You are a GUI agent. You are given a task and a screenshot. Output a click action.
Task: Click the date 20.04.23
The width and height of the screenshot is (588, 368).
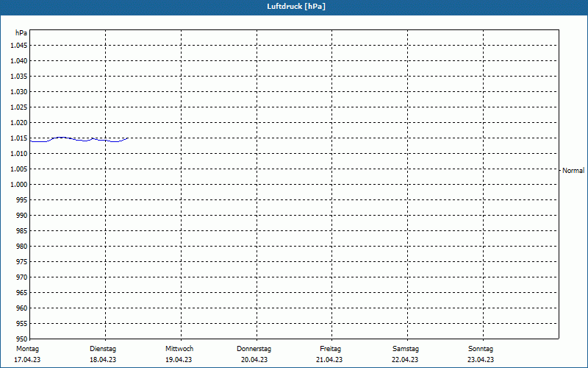(254, 360)
